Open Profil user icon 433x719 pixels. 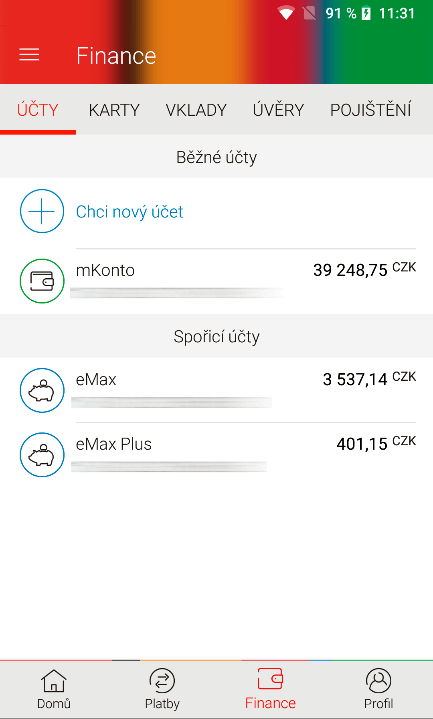(378, 680)
